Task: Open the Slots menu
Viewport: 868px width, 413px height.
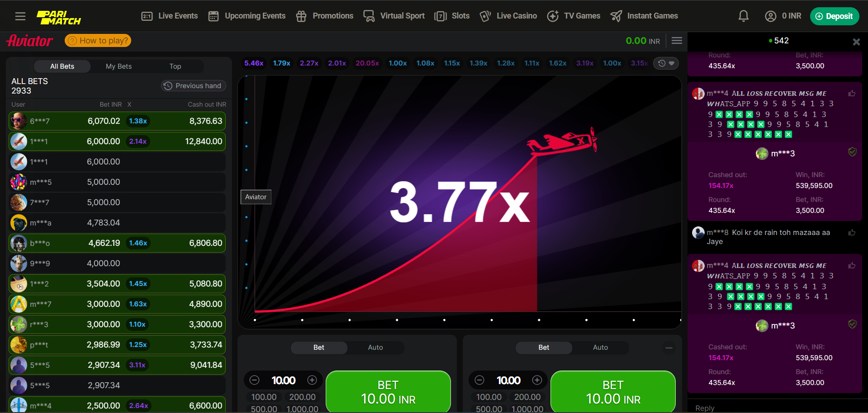Action: point(452,16)
